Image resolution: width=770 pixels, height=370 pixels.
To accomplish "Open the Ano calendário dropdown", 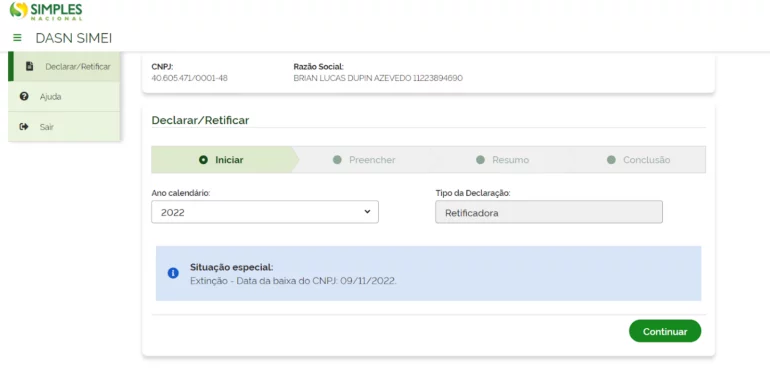I will pyautogui.click(x=265, y=212).
